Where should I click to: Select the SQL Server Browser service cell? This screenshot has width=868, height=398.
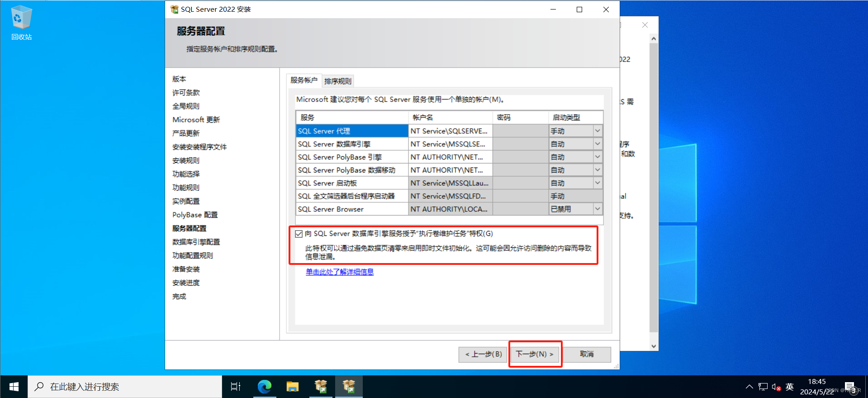[352, 209]
